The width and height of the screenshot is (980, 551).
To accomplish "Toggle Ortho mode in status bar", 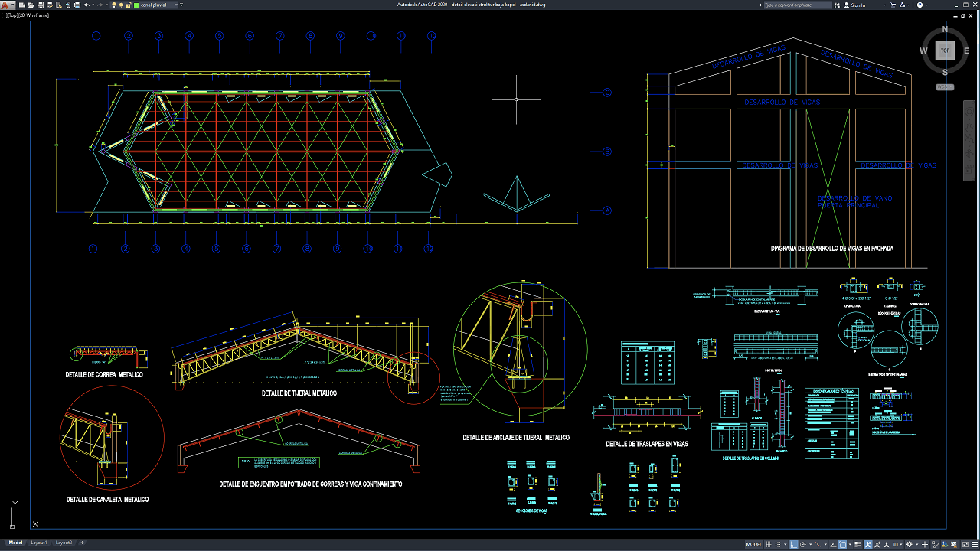I will coord(793,544).
